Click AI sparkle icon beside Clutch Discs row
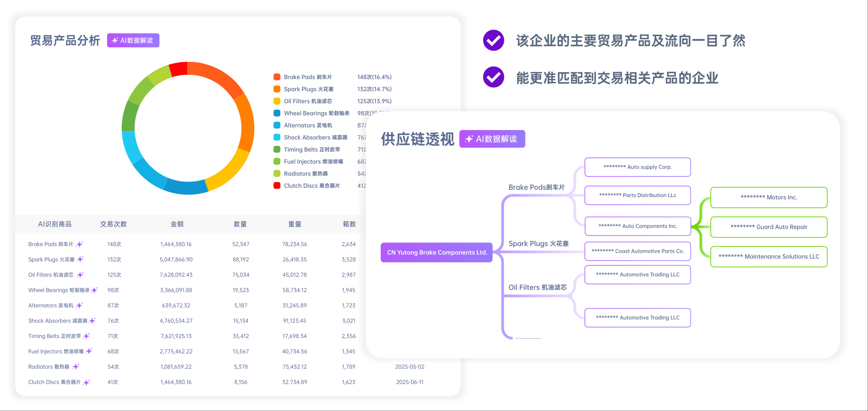 pyautogui.click(x=86, y=382)
